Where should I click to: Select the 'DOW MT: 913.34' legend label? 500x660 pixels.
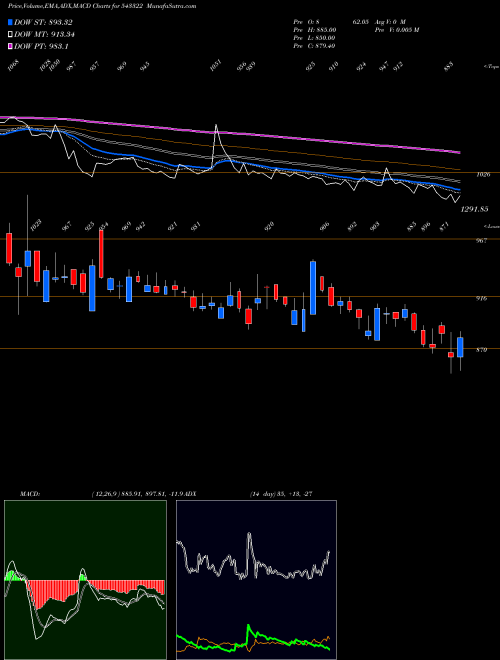pos(44,35)
